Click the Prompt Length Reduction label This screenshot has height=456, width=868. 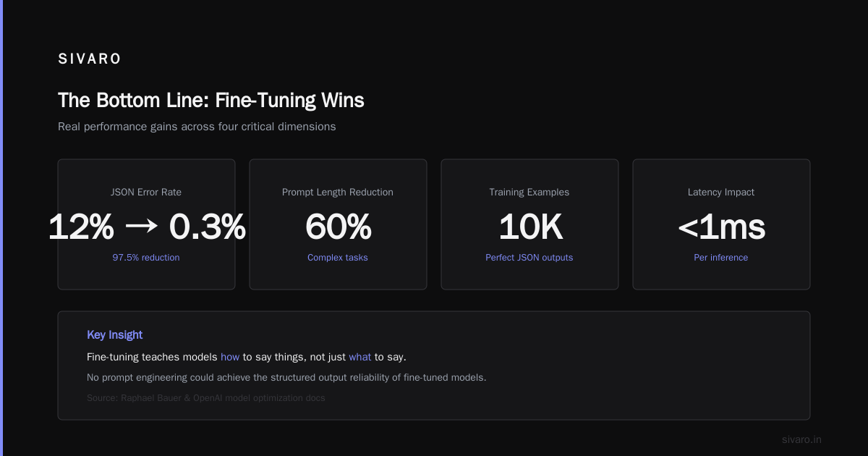pos(338,193)
